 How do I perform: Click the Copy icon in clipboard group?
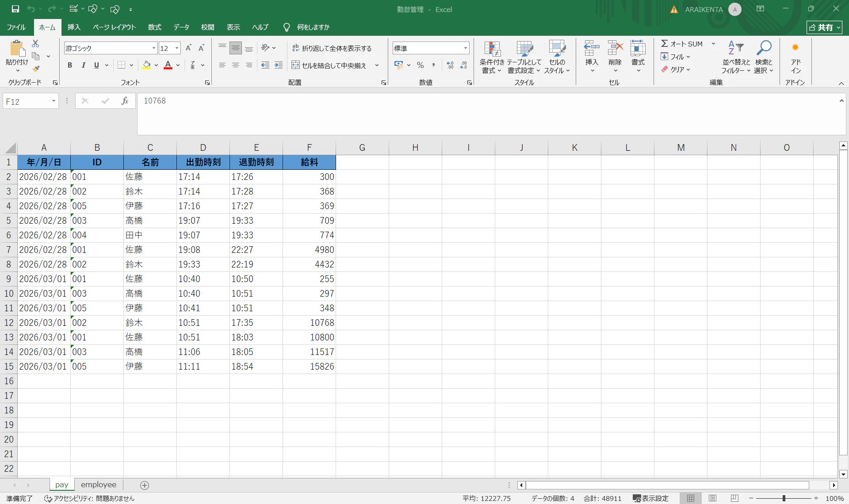pos(36,57)
